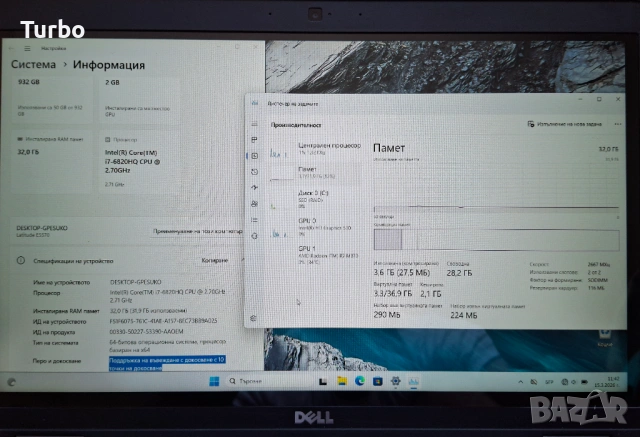The width and height of the screenshot is (640, 437).
Task: Maximize the Task Manager window
Action: [599, 99]
